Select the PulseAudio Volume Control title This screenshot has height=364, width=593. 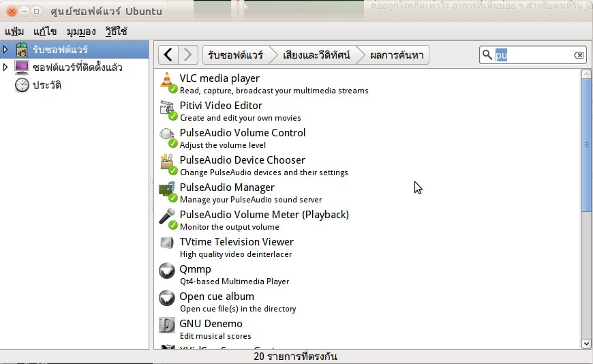pyautogui.click(x=243, y=133)
